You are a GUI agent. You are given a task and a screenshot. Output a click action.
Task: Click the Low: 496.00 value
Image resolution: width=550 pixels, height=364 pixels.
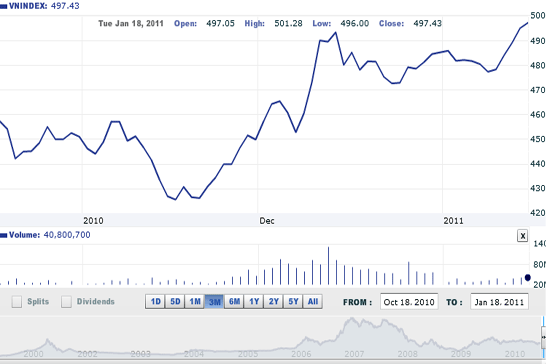click(x=354, y=23)
